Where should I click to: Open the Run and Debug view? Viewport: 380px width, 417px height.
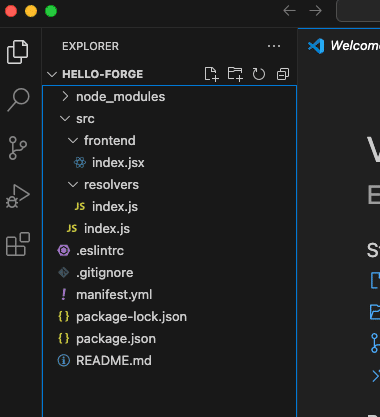click(x=18, y=196)
